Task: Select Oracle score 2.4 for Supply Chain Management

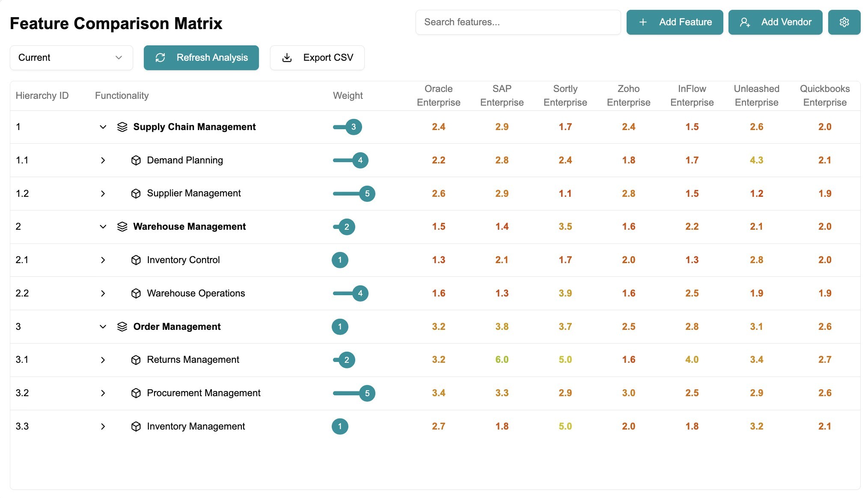Action: pyautogui.click(x=439, y=127)
